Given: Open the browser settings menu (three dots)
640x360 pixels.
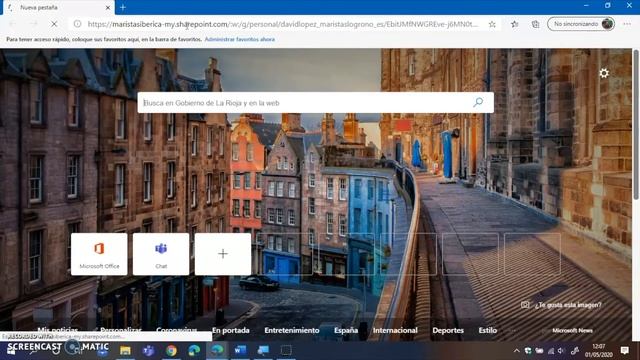Looking at the screenshot, I should pyautogui.click(x=627, y=24).
